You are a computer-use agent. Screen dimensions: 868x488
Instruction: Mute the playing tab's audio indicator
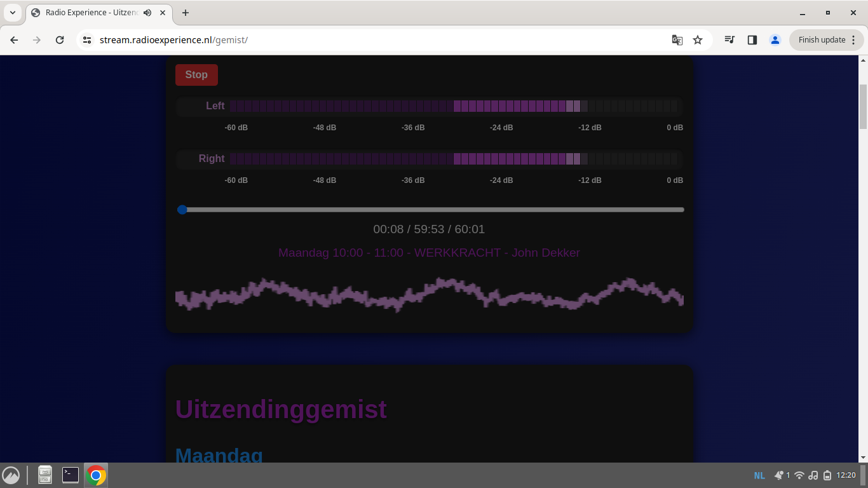coord(147,12)
